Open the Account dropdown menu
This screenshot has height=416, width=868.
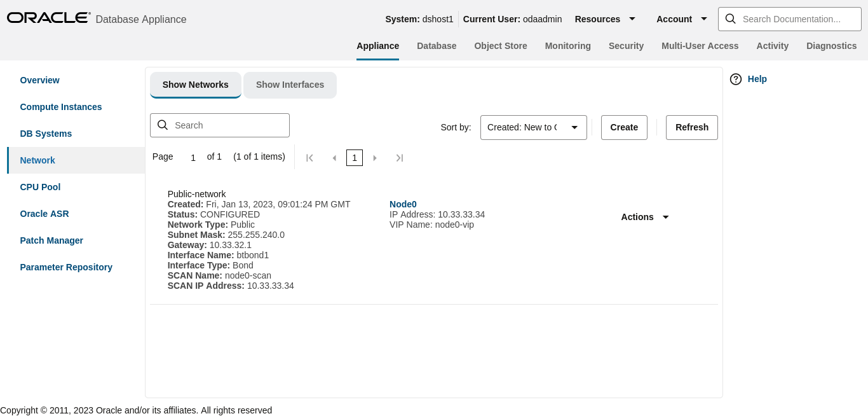click(682, 19)
